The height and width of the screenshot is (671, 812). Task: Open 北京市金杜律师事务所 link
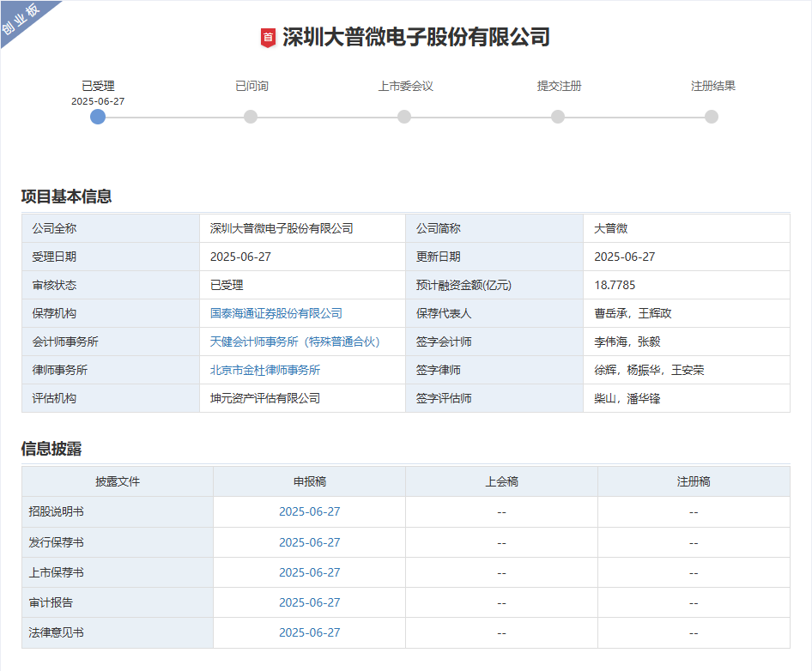pyautogui.click(x=265, y=370)
